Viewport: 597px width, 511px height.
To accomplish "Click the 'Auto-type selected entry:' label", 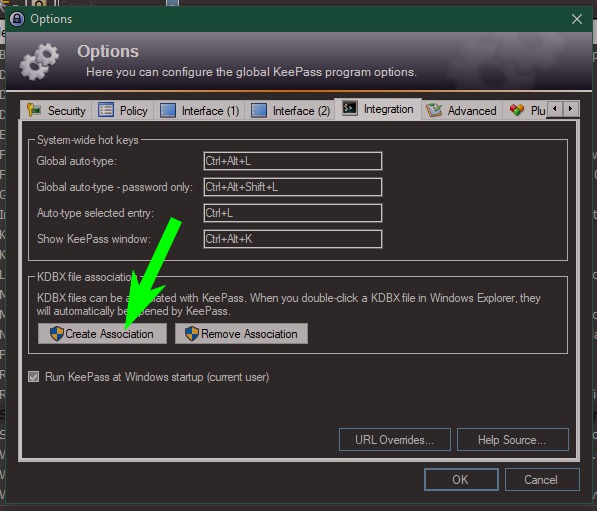I will point(95,213).
